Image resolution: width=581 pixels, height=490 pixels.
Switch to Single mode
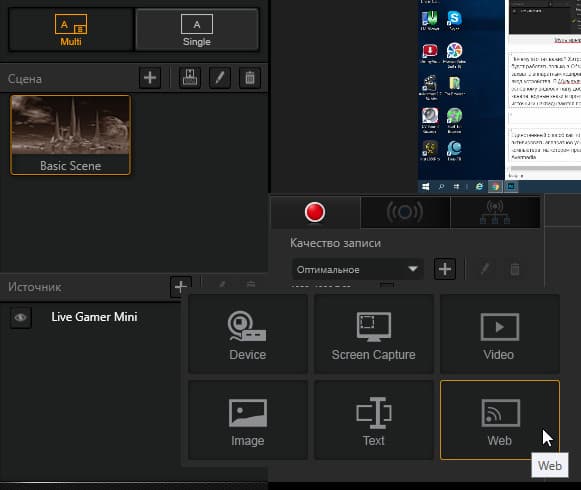197,30
